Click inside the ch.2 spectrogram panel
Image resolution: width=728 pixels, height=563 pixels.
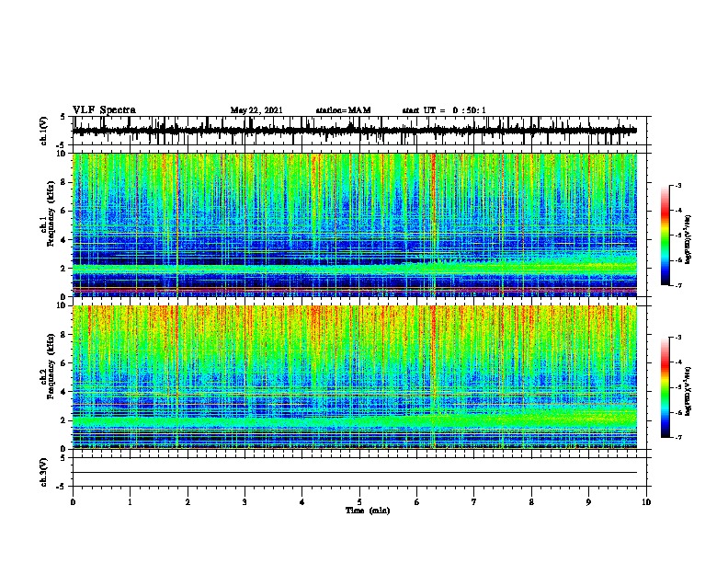355,377
